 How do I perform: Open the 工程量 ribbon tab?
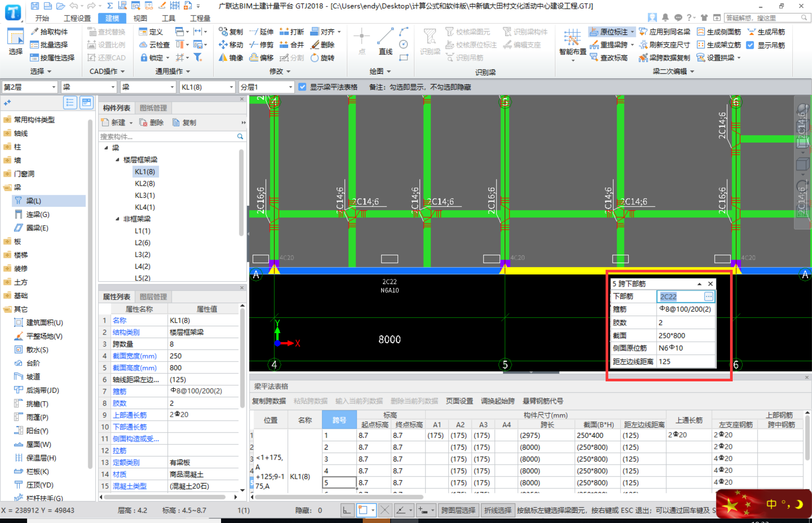tap(200, 18)
